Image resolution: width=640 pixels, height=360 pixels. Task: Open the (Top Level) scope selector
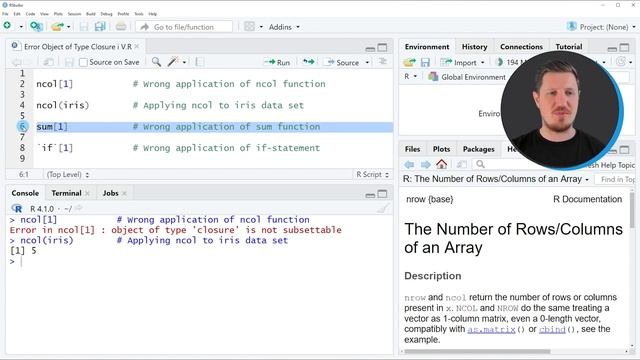click(67, 174)
